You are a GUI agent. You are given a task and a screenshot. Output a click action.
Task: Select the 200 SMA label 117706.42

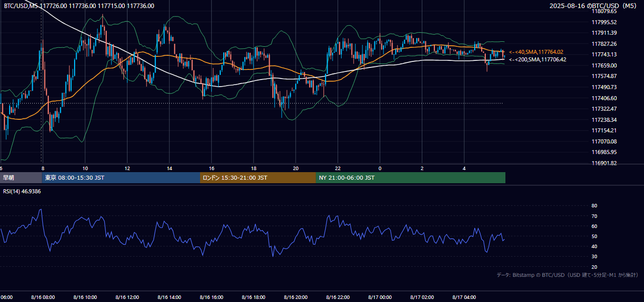pos(538,59)
